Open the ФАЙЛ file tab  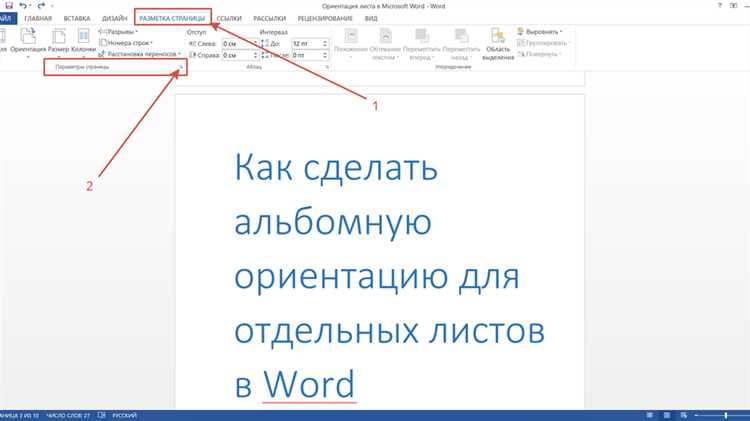7,18
